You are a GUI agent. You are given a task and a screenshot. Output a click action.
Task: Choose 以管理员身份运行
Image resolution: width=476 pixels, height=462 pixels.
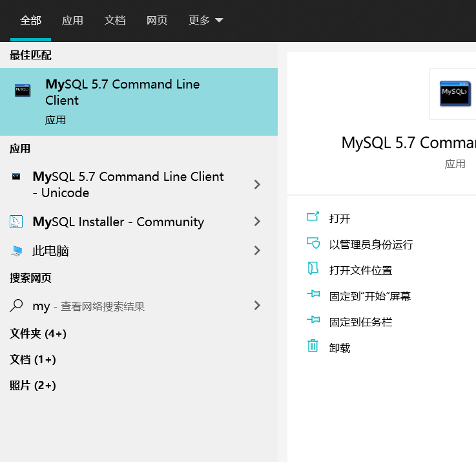point(371,244)
